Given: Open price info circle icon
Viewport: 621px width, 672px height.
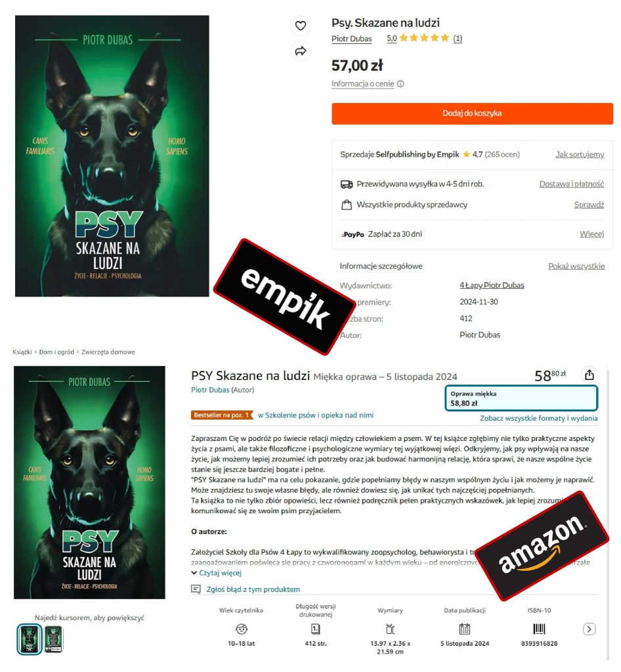Looking at the screenshot, I should tap(400, 84).
